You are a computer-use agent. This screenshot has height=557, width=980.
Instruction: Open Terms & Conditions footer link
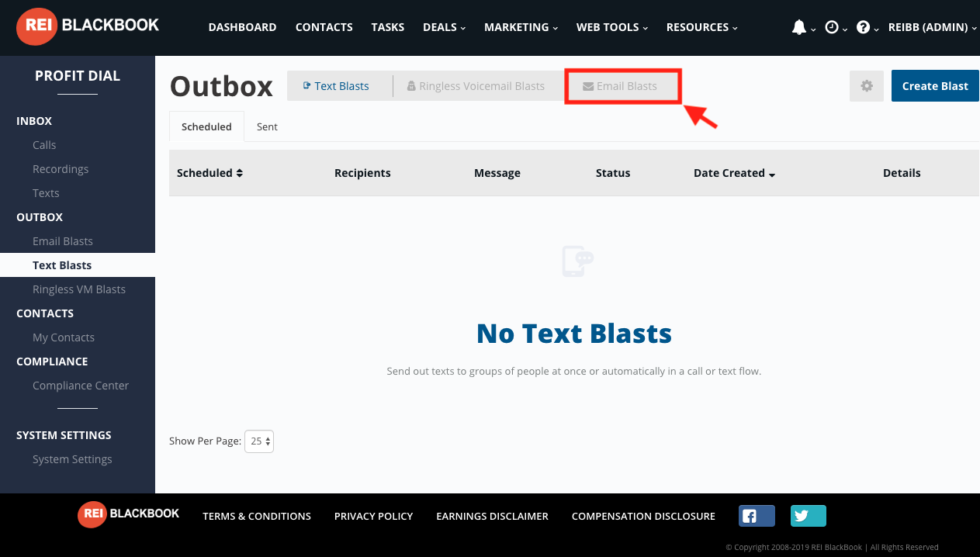(x=257, y=516)
